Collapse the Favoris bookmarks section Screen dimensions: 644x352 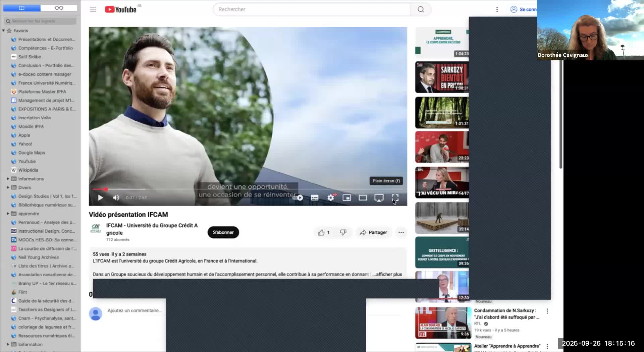coord(3,31)
